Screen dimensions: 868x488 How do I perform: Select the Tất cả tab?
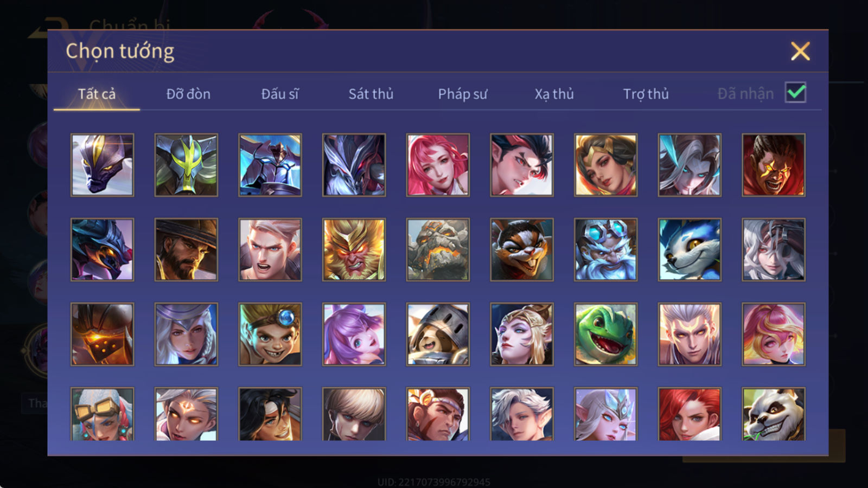(97, 94)
